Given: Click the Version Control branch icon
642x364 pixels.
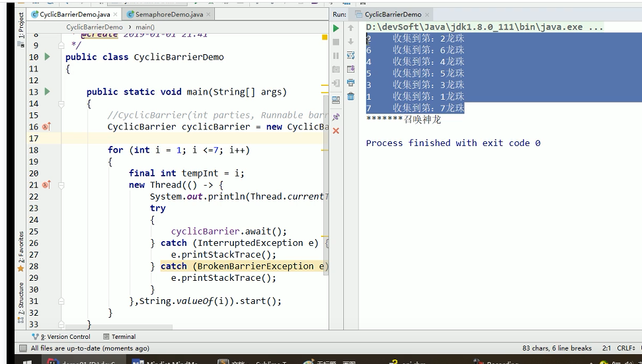Looking at the screenshot, I should click(x=35, y=337).
